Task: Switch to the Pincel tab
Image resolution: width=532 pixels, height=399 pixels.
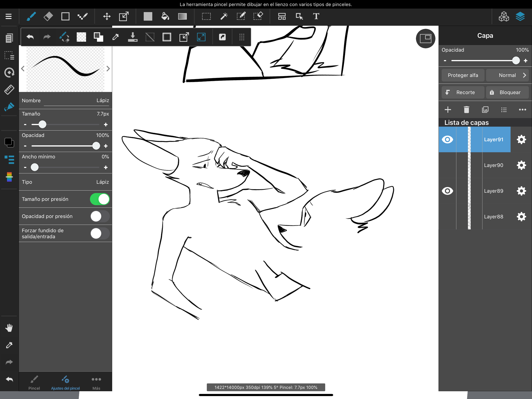Action: click(x=34, y=383)
